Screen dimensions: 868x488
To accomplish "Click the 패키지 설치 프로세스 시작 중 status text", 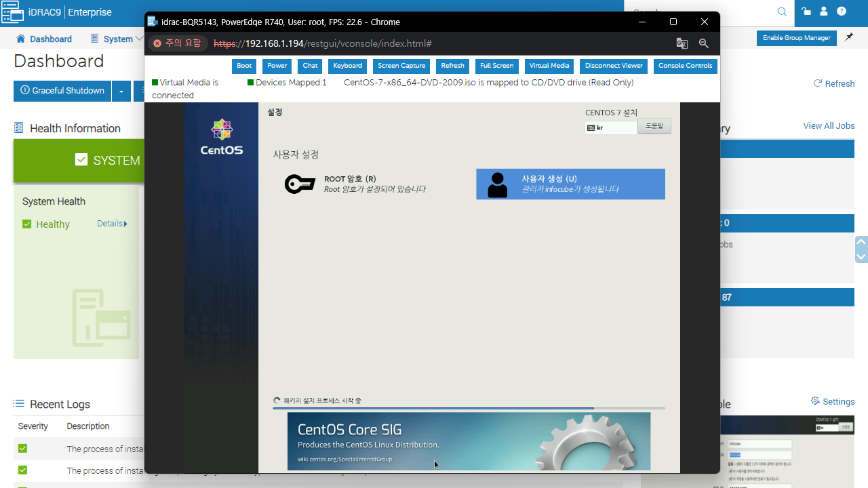I will tap(322, 401).
